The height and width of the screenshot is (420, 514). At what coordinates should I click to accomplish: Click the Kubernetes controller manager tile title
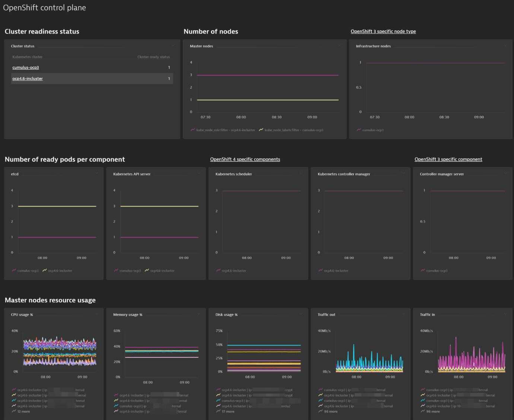344,174
